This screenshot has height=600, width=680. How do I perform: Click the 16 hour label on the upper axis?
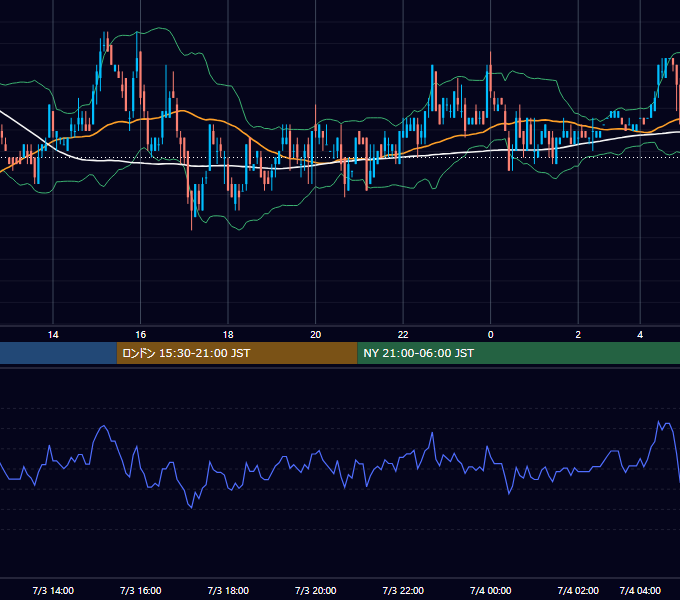141,335
